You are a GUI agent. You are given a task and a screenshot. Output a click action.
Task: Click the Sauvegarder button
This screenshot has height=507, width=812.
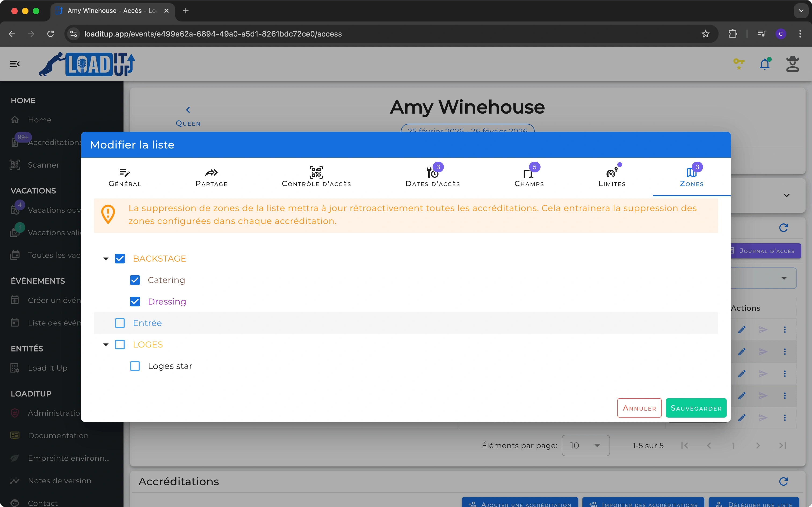[x=696, y=408]
